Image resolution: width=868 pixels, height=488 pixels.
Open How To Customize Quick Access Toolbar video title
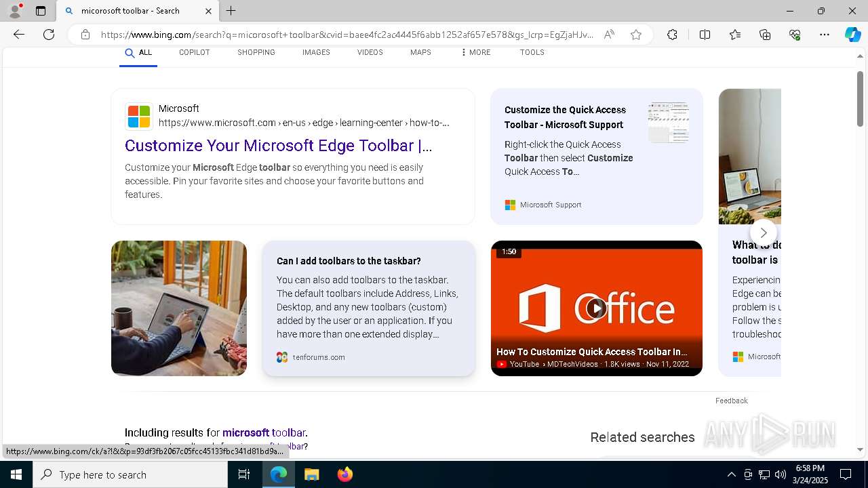tap(592, 352)
